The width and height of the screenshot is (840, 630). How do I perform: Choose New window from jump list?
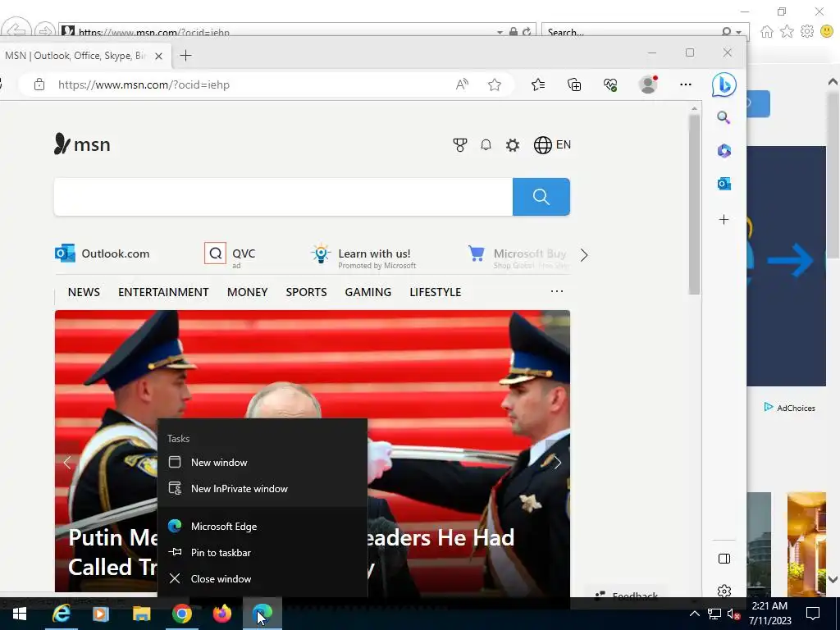tap(262, 463)
